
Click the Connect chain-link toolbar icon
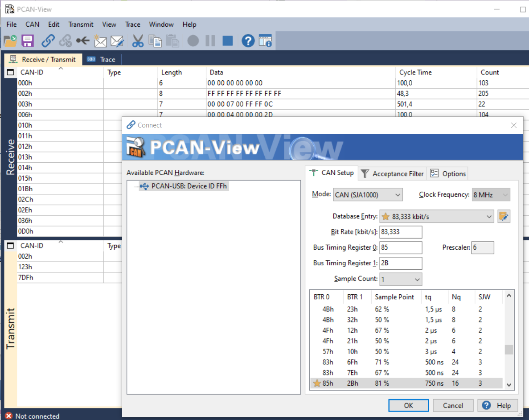pos(48,41)
